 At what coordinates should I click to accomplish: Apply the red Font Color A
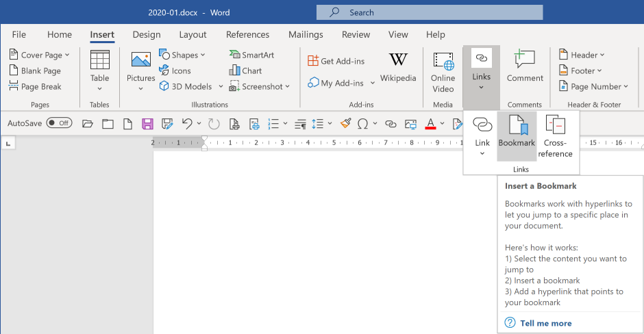click(430, 123)
